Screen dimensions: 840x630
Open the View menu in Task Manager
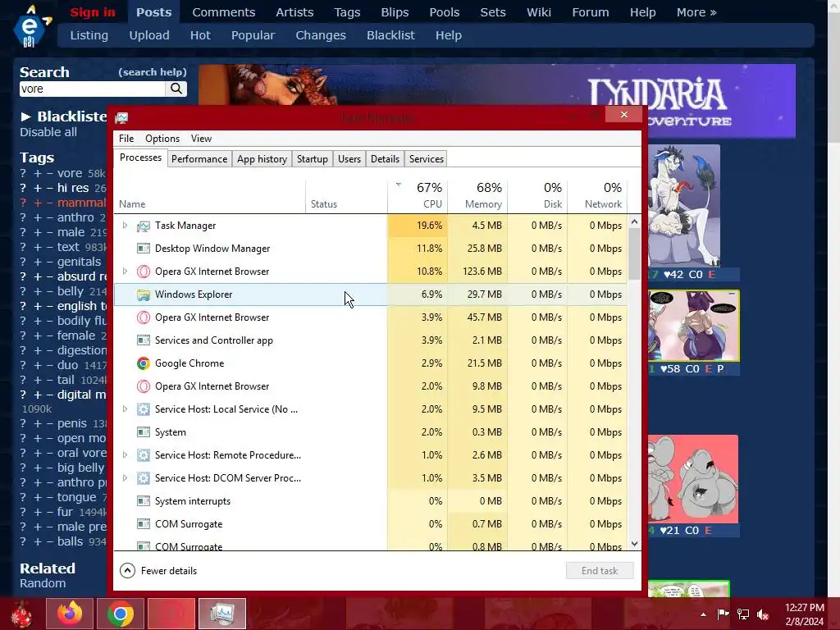202,139
